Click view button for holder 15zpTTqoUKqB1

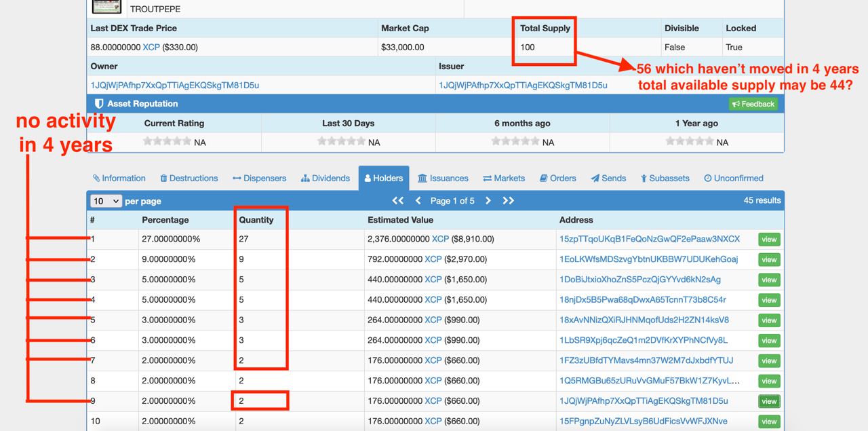(769, 240)
